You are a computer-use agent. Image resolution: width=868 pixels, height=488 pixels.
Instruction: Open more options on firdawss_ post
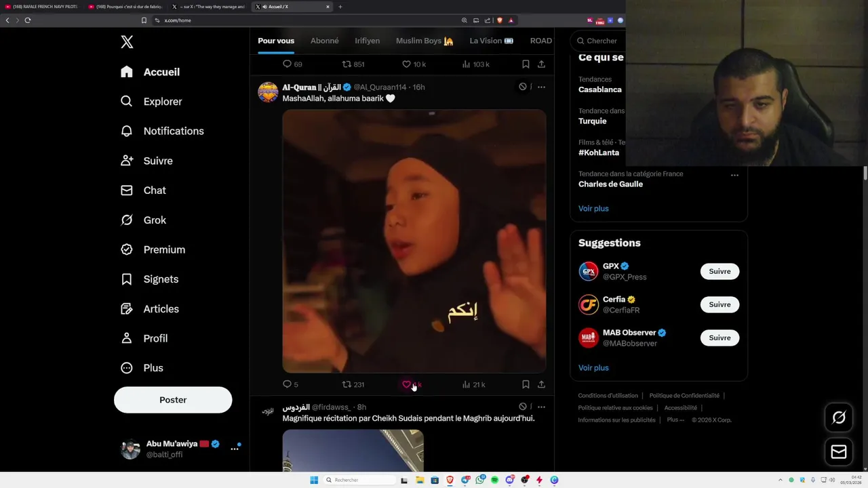tap(541, 407)
